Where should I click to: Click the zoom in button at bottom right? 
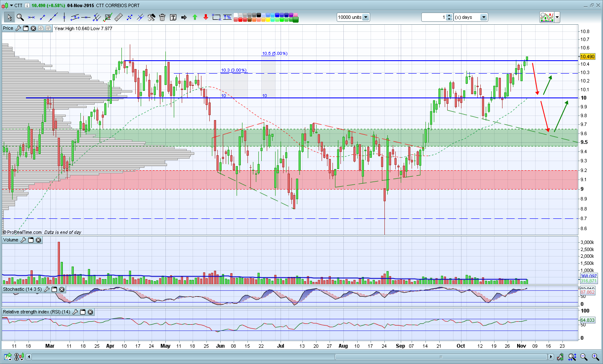[x=595, y=357]
